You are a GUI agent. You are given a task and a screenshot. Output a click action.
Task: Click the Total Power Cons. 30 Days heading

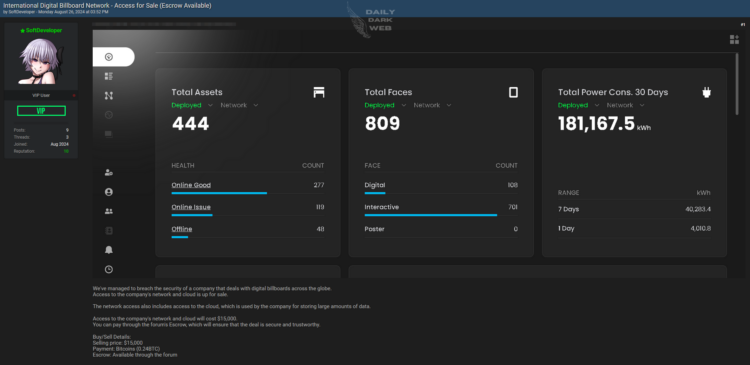click(613, 92)
